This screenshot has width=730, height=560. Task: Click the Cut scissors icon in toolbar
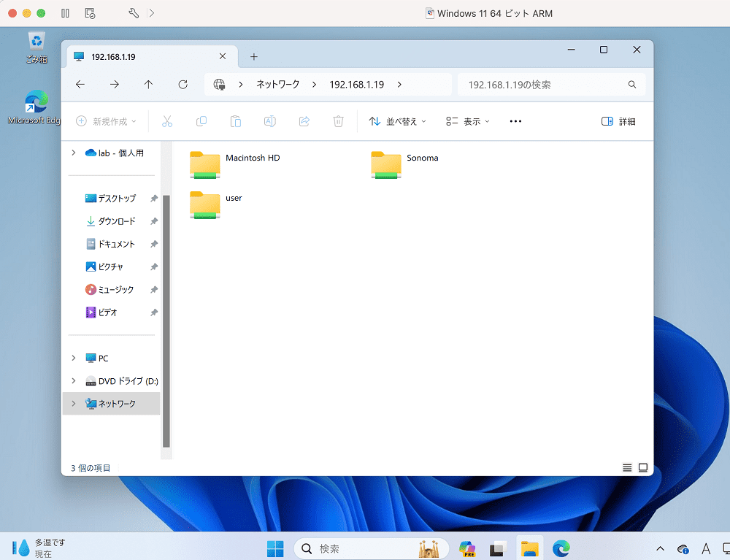[167, 121]
